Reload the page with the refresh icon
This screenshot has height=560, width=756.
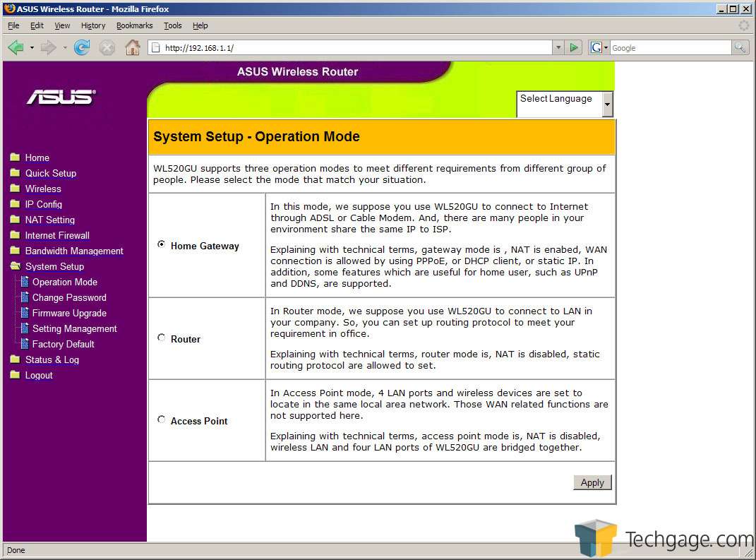pos(82,47)
